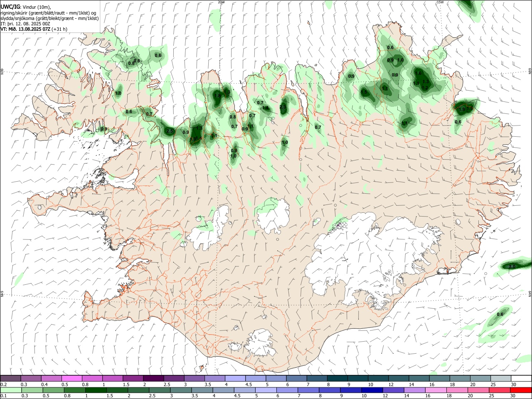532x399 pixels.
Task: Select the lower-row blue swatch labeled 7
Action: 308,390
